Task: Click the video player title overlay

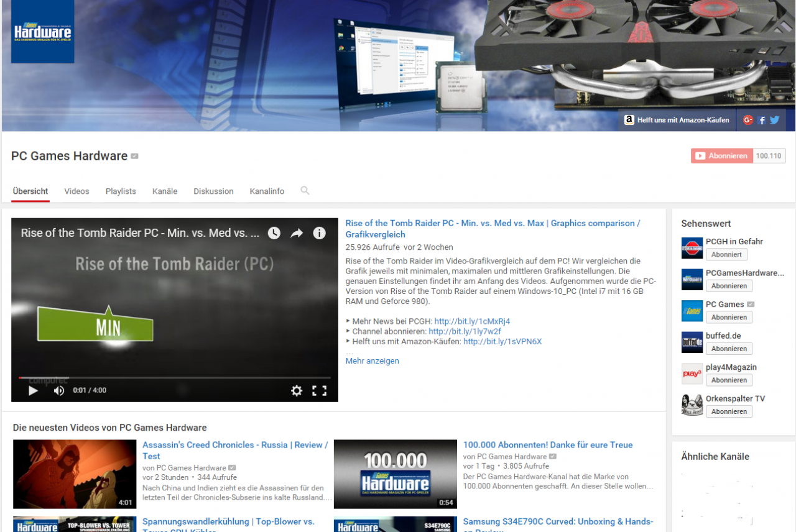Action: click(x=141, y=233)
